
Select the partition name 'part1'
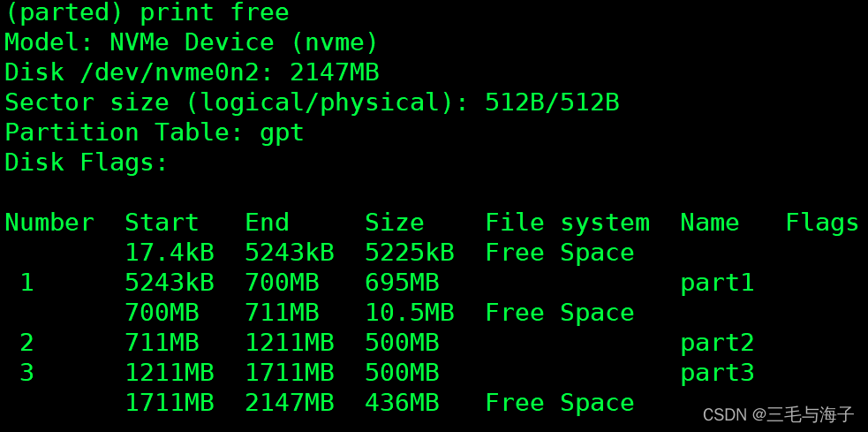(x=717, y=284)
